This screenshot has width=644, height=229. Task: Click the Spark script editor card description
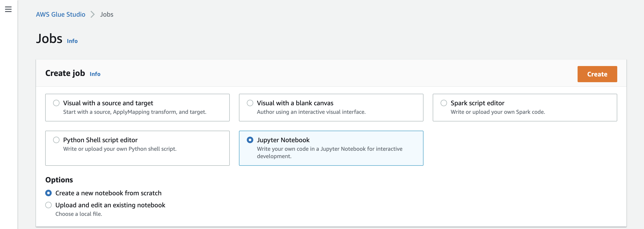[498, 112]
